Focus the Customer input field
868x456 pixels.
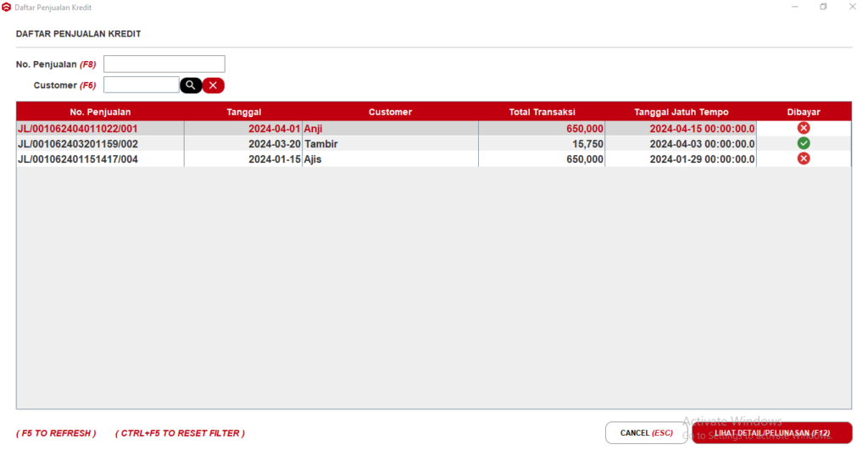(142, 85)
